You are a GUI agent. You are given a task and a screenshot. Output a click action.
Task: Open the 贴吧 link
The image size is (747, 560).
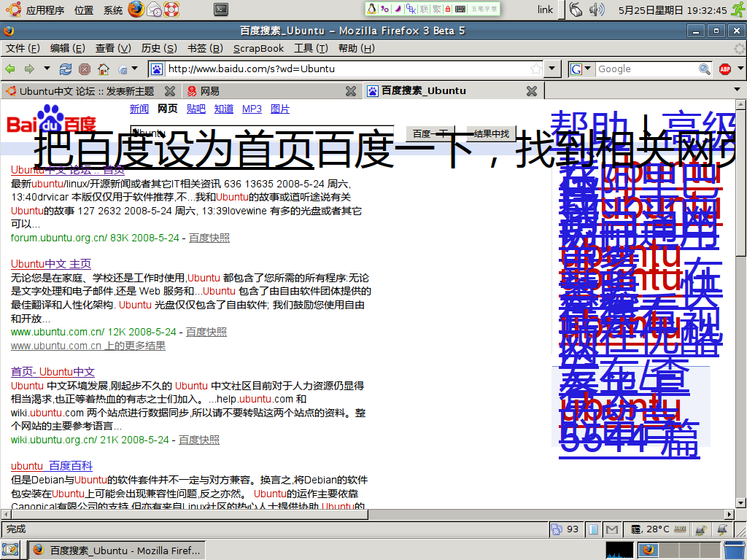click(x=196, y=109)
